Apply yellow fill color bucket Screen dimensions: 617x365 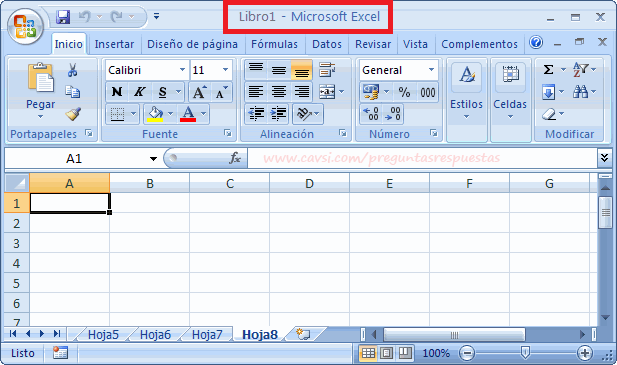coord(155,114)
